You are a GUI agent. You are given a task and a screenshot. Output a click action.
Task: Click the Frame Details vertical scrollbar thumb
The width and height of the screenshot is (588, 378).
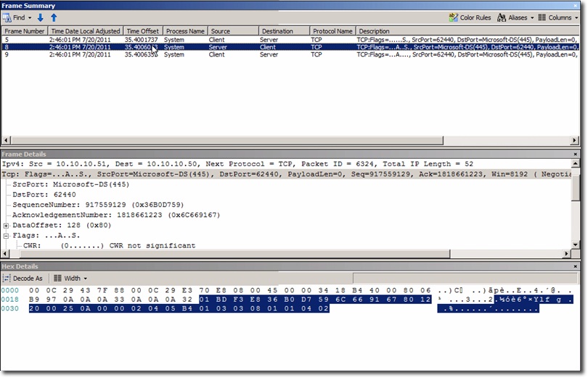click(575, 189)
